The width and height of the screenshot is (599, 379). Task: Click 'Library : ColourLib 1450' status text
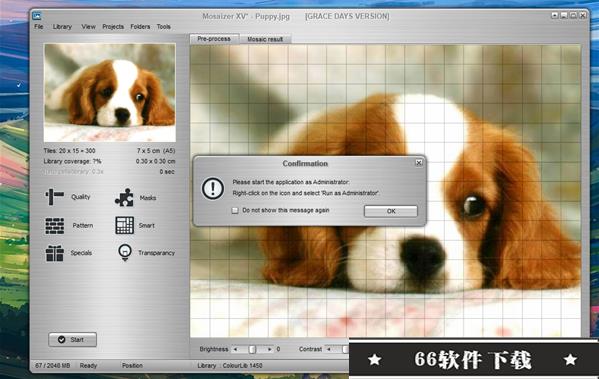coord(230,366)
